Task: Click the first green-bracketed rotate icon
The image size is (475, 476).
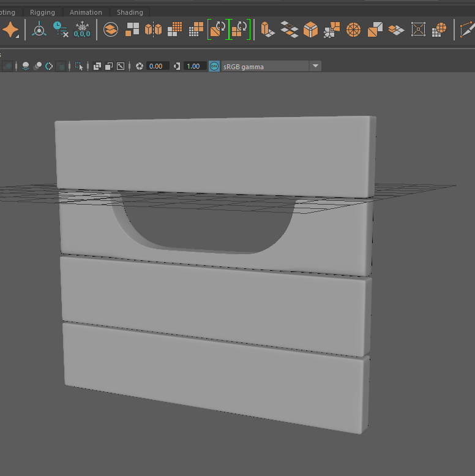Action: 218,29
